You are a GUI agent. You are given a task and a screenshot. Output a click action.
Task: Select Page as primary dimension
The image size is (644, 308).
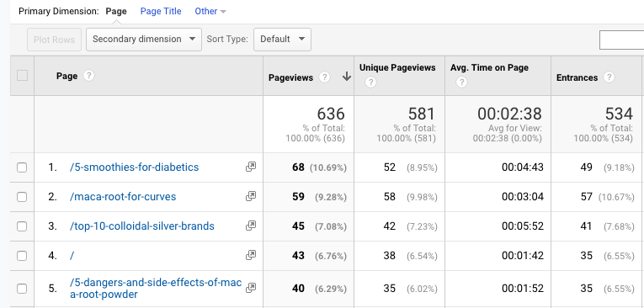[116, 12]
